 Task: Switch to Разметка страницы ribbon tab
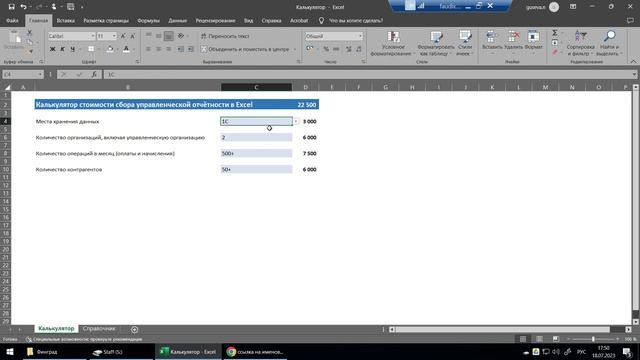(106, 20)
